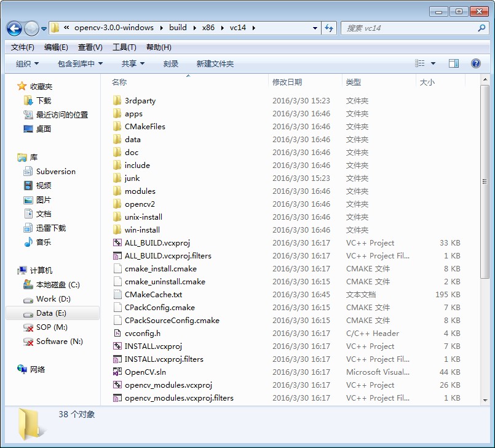495x448 pixels.
Task: Click the Subversion library icon
Action: tap(28, 171)
